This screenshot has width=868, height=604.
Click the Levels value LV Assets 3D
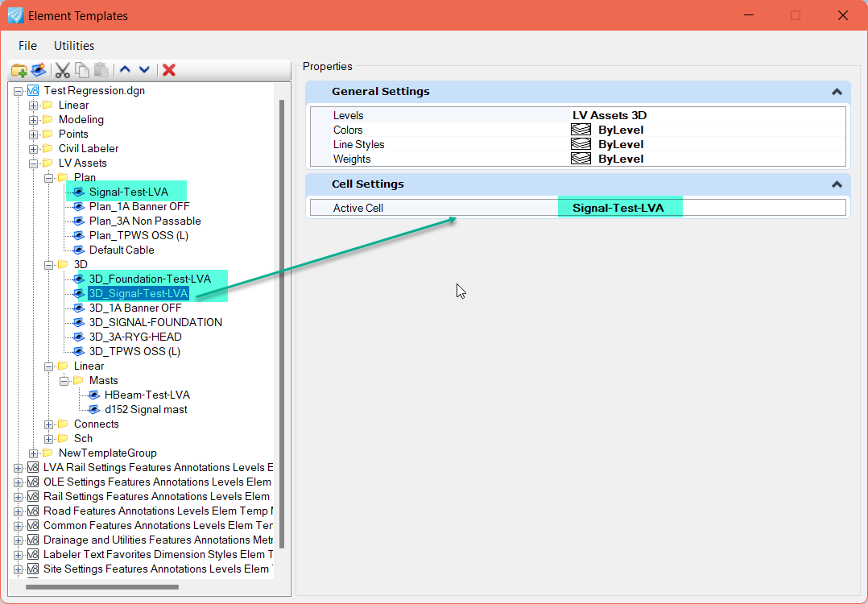tap(610, 116)
